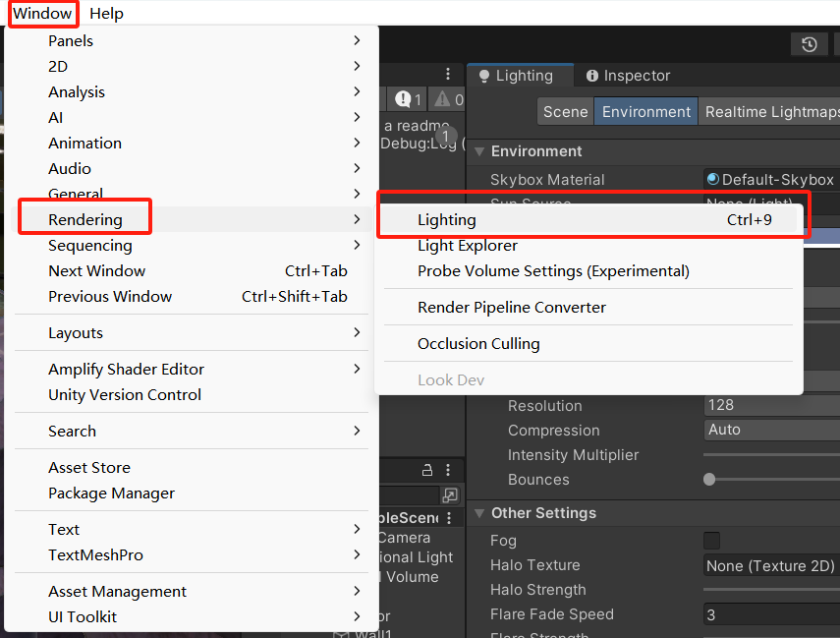Switch to the Inspector tab
This screenshot has width=840, height=638.
[x=627, y=76]
